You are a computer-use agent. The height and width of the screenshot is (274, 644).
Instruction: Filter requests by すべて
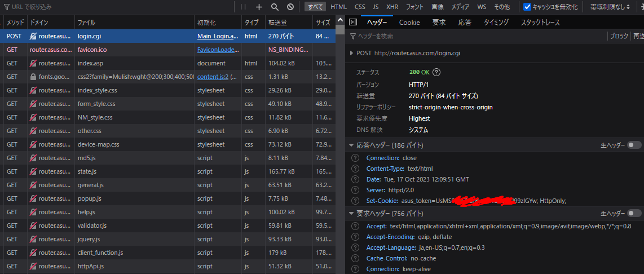point(315,7)
